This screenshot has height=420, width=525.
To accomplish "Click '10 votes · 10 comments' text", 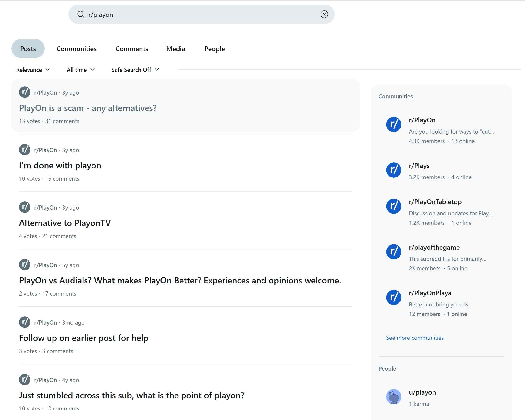I will pos(49,408).
